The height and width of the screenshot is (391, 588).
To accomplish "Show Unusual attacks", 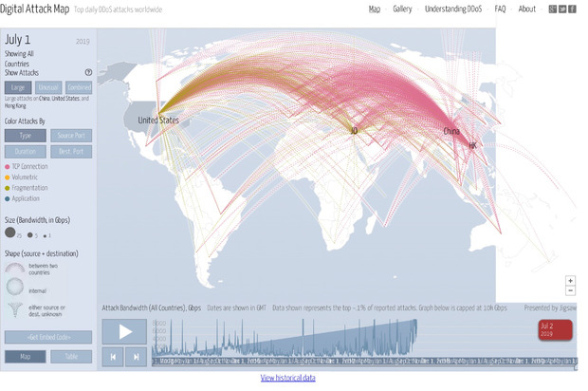I will click(x=48, y=87).
